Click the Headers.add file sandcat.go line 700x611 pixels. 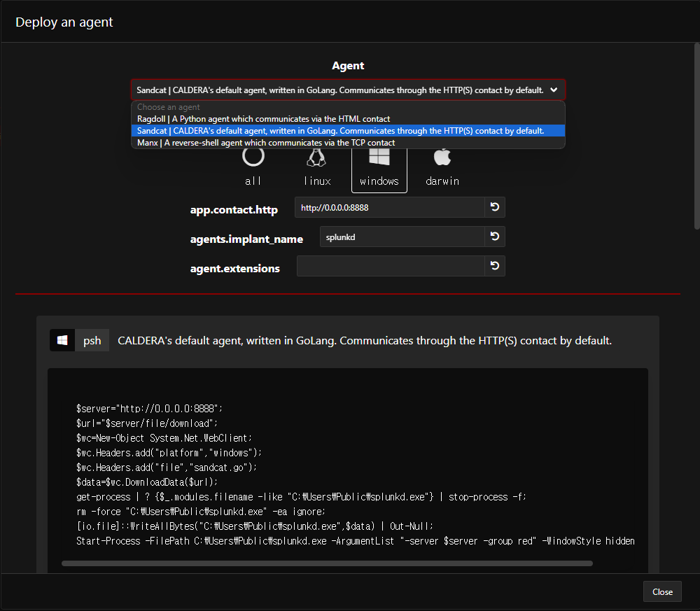pyautogui.click(x=167, y=468)
